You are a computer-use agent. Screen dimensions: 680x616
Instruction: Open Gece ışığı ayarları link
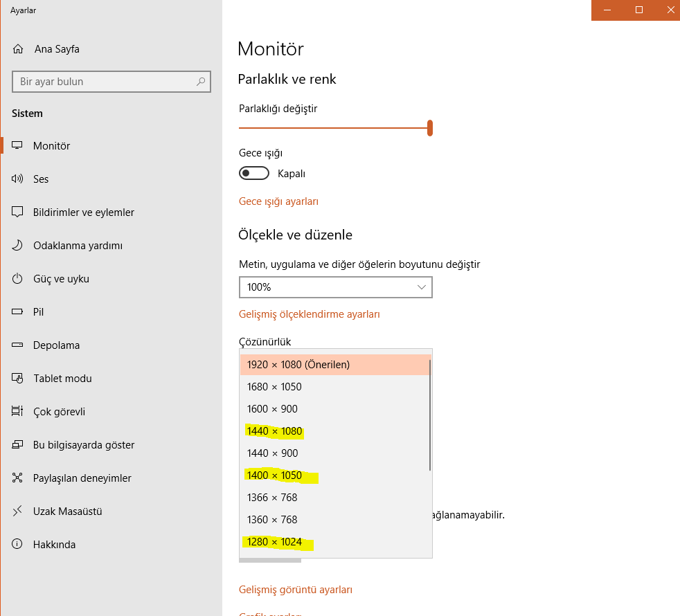[x=278, y=201]
